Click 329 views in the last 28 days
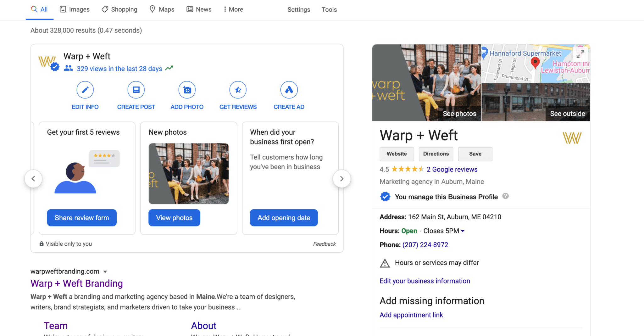The height and width of the screenshot is (336, 644). pyautogui.click(x=119, y=69)
